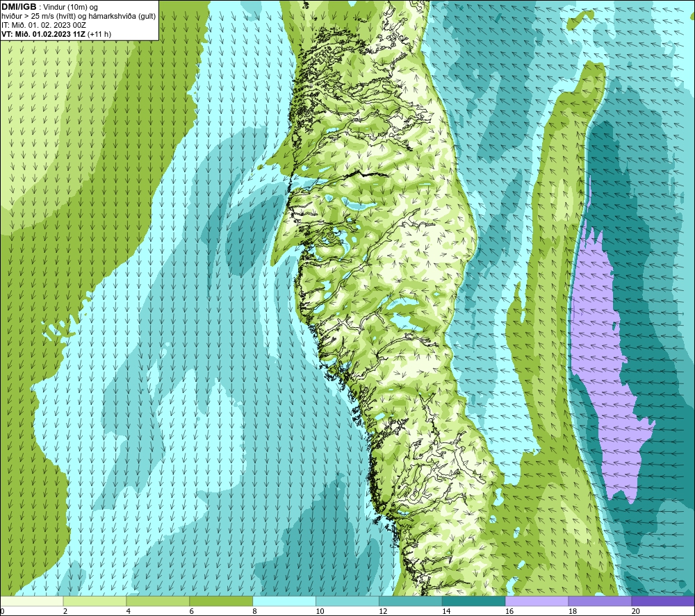The width and height of the screenshot is (695, 616).
Task: Click the above 20 m/s violet legend swatch
Action: click(663, 601)
